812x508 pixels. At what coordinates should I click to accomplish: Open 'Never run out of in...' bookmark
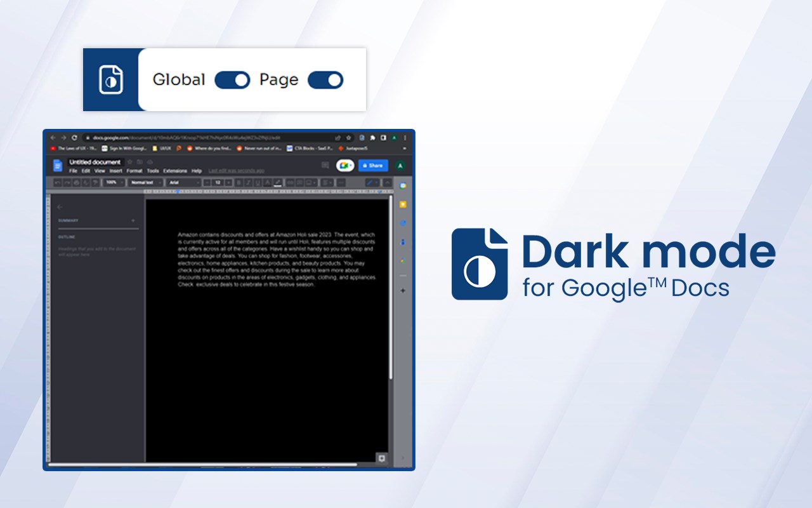click(x=259, y=149)
